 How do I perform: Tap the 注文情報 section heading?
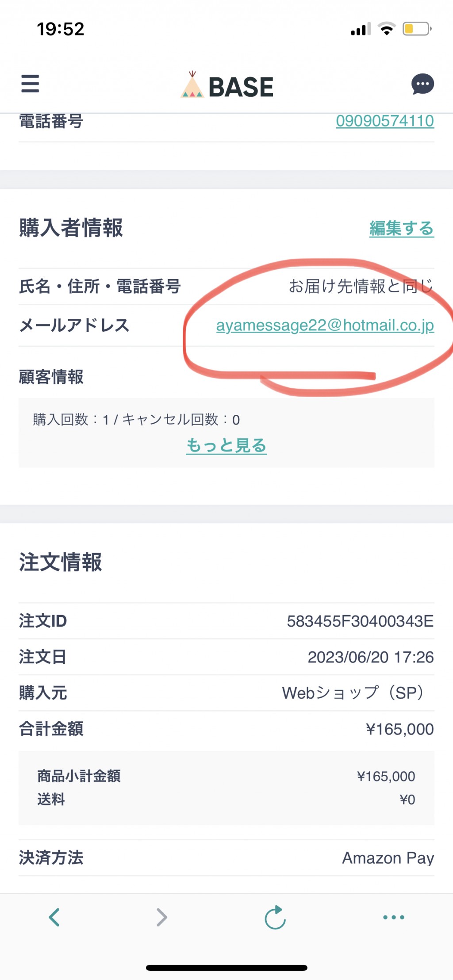pos(61,562)
